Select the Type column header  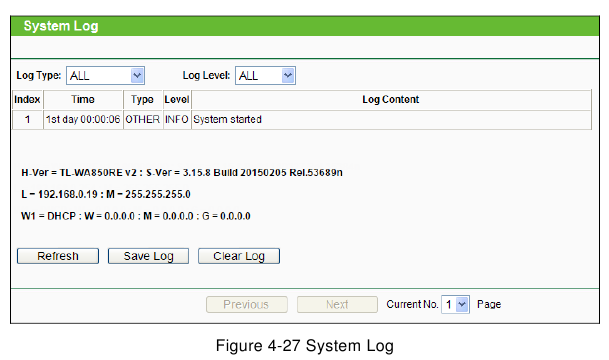tap(143, 100)
